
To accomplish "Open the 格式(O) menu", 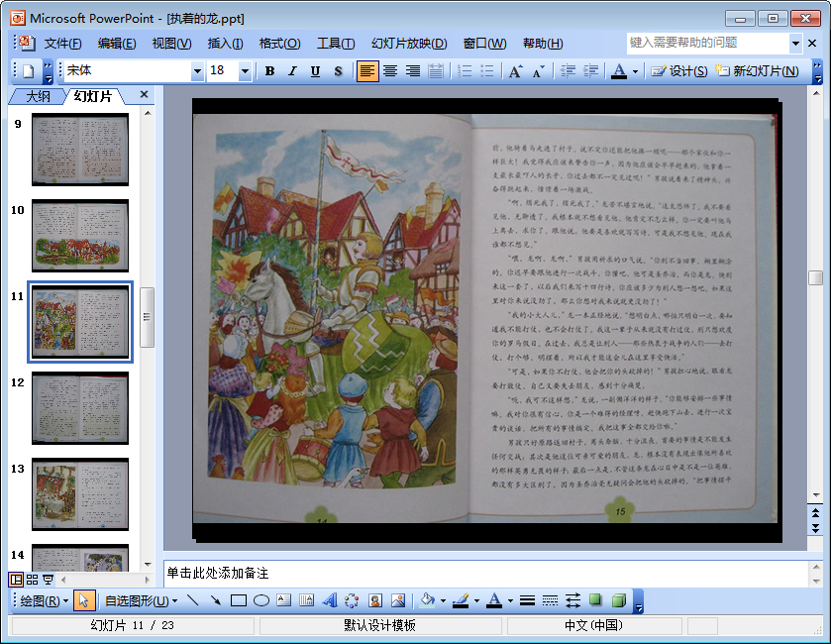I will (280, 44).
